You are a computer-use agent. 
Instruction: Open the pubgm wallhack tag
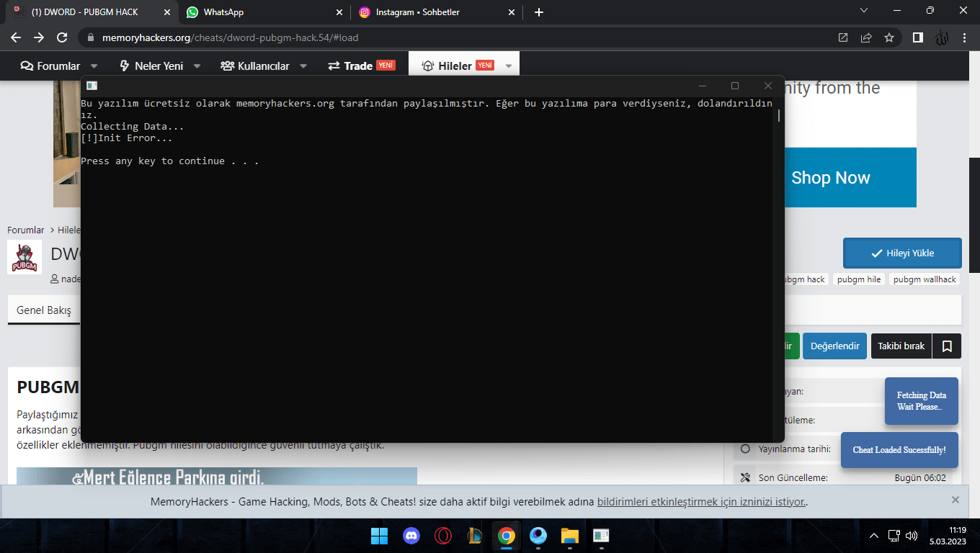925,279
